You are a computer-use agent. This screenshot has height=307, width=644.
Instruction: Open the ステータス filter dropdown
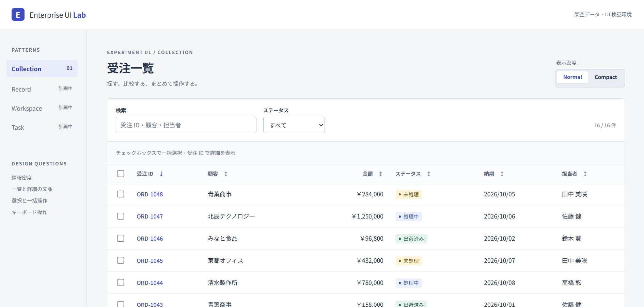tap(294, 125)
